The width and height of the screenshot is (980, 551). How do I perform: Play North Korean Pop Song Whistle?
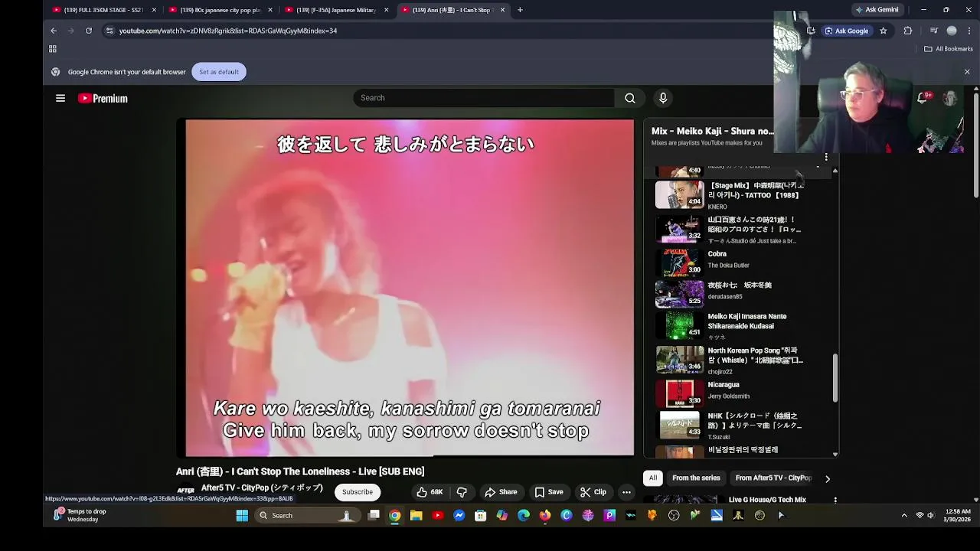tap(730, 360)
